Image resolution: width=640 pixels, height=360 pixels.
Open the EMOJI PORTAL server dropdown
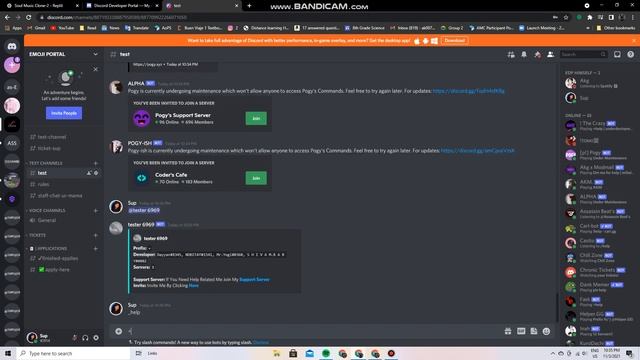[63, 54]
